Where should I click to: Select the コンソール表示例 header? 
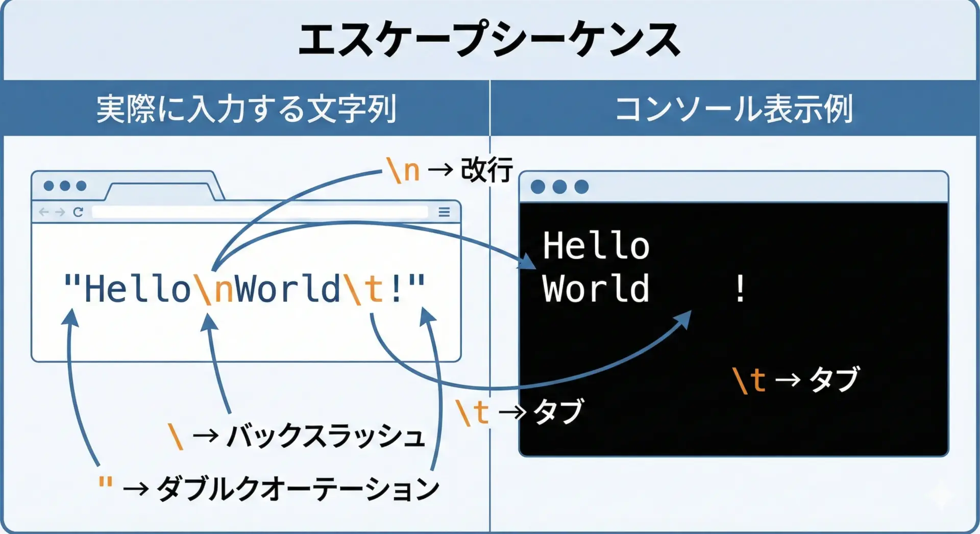pos(733,109)
